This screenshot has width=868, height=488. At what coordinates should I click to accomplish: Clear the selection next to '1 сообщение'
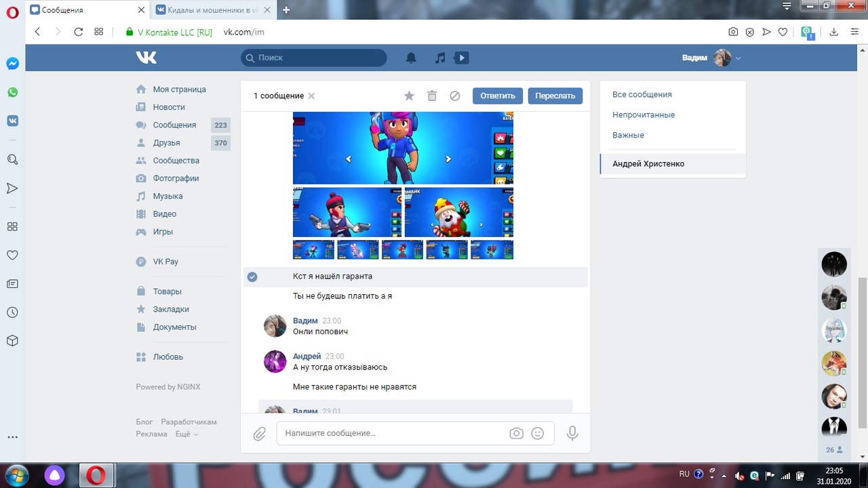(311, 96)
